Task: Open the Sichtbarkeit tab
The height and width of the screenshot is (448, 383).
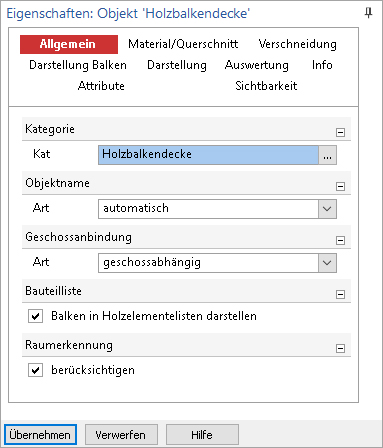Action: (266, 86)
